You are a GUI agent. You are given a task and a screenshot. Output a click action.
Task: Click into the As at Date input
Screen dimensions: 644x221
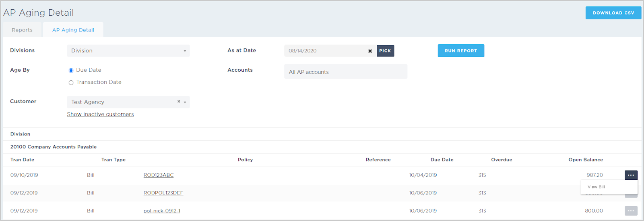(324, 51)
